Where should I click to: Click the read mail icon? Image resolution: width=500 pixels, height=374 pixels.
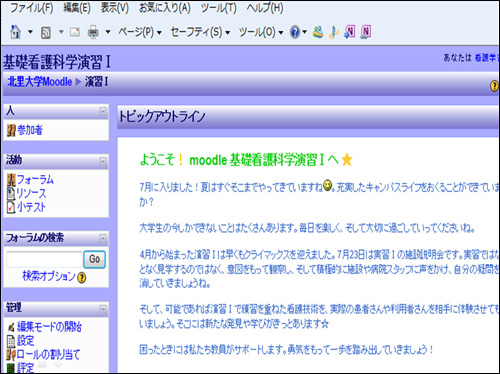tap(75, 32)
